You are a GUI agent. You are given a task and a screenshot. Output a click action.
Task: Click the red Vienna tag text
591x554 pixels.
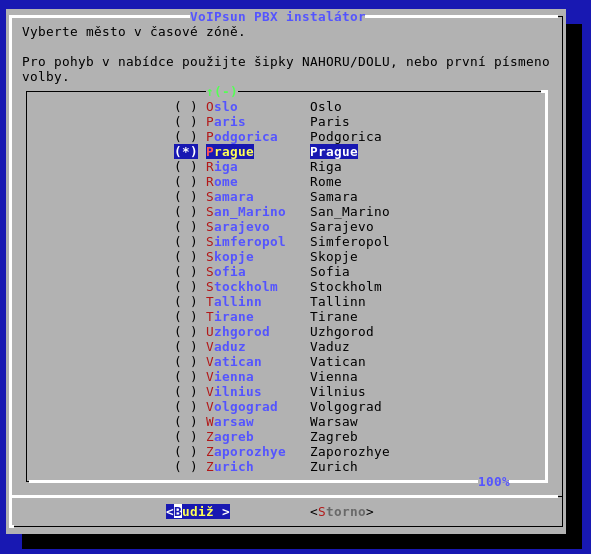point(230,376)
